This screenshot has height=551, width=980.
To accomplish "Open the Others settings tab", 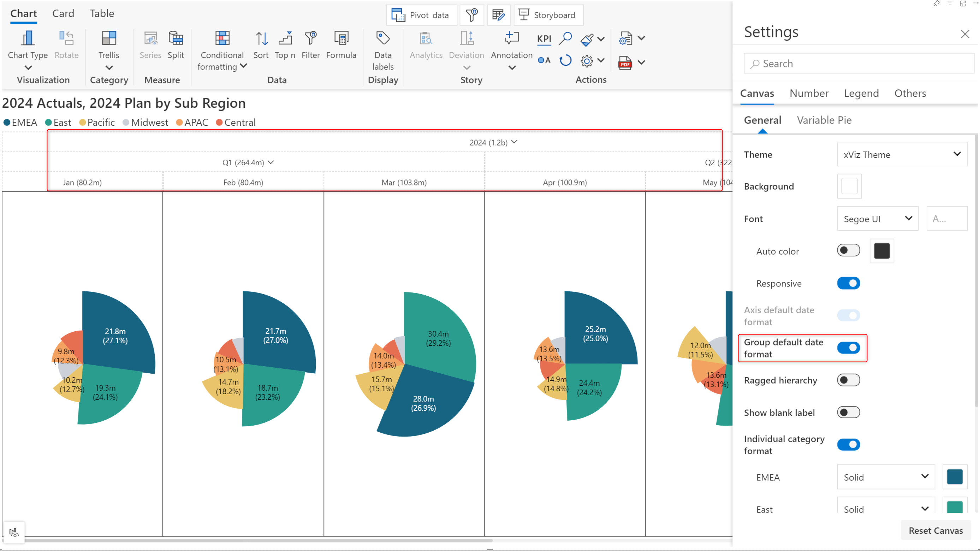I will [x=910, y=93].
